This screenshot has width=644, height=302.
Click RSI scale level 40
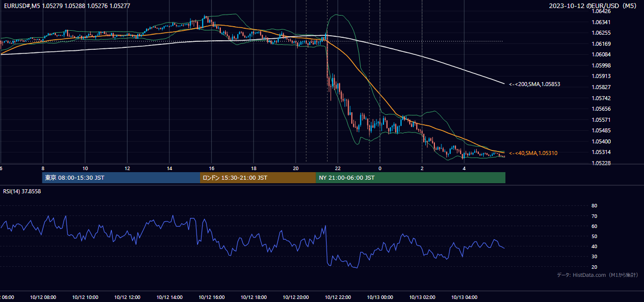pyautogui.click(x=594, y=246)
